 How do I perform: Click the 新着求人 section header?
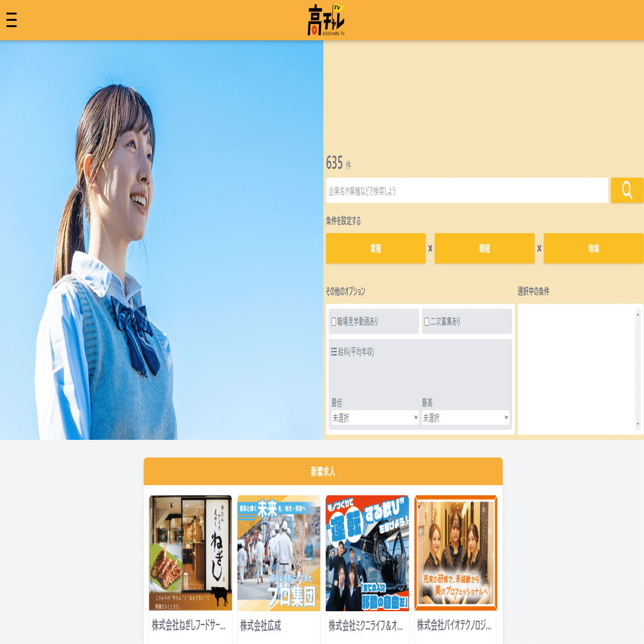click(x=323, y=471)
